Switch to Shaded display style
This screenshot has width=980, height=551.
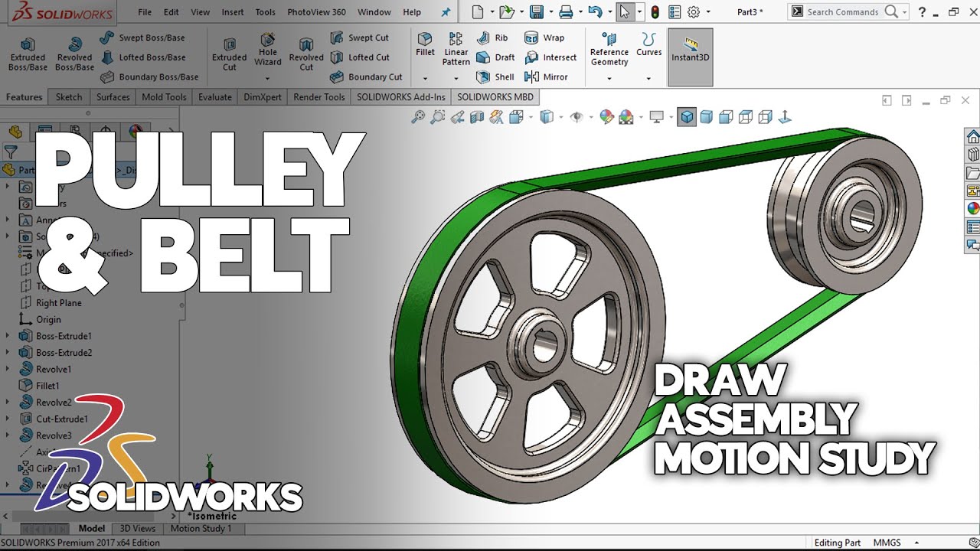706,117
